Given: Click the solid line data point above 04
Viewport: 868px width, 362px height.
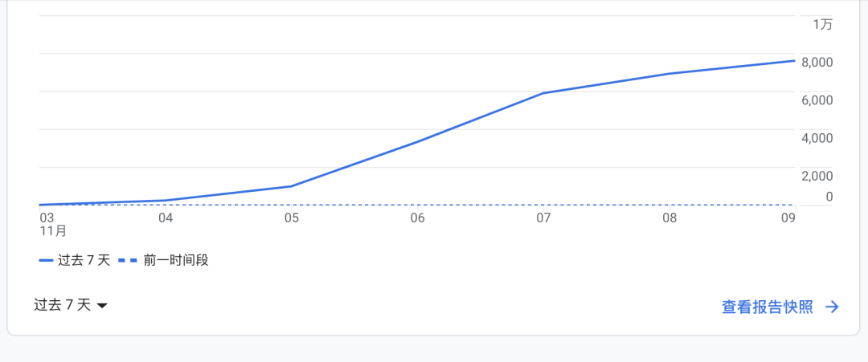Looking at the screenshot, I should click(166, 201).
